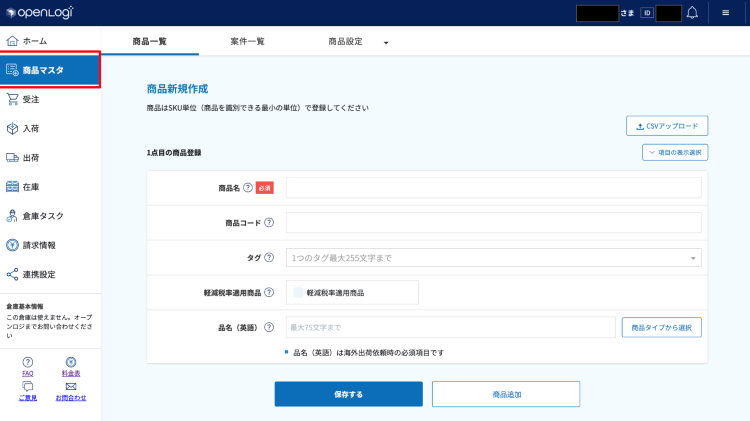This screenshot has width=750, height=421.
Task: Click the 商品新規作成 heading
Action: (177, 89)
